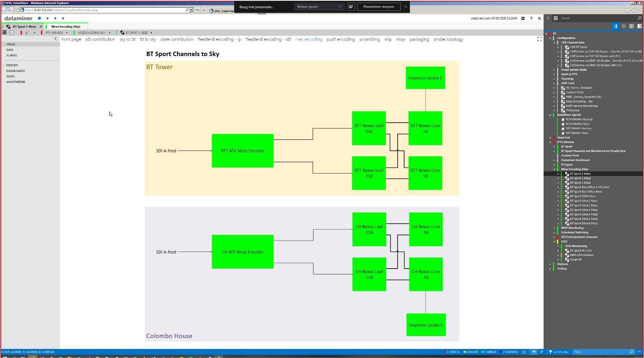This screenshot has height=358, width=644.
Task: Open the BT Sport 1 Mezz breadcrumb arrow
Action: [x=151, y=33]
